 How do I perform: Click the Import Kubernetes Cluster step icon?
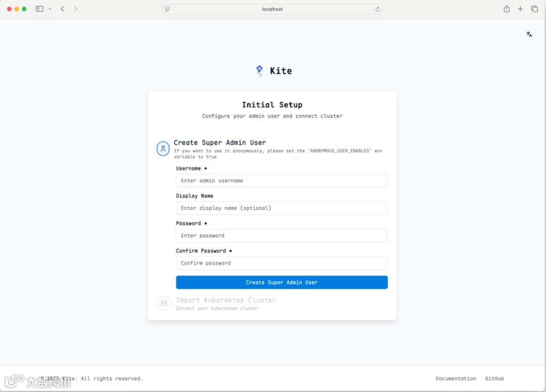tap(164, 303)
